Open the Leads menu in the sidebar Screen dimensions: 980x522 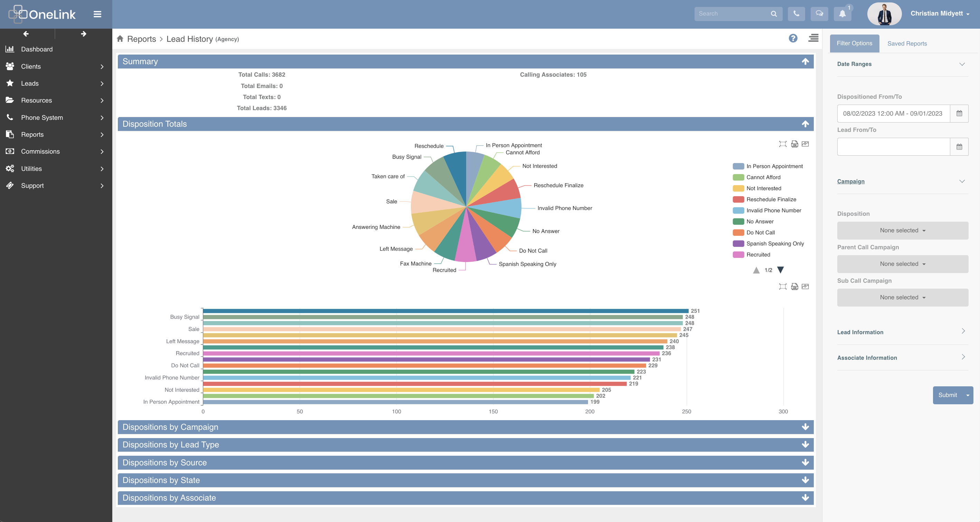(x=30, y=83)
